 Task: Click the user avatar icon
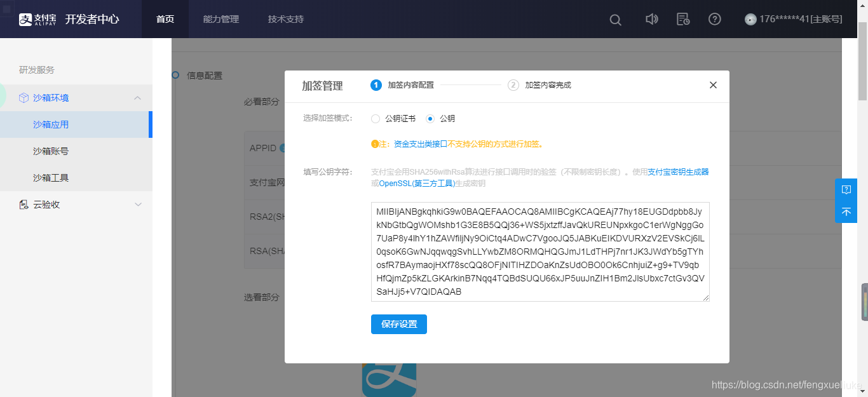[x=750, y=19]
